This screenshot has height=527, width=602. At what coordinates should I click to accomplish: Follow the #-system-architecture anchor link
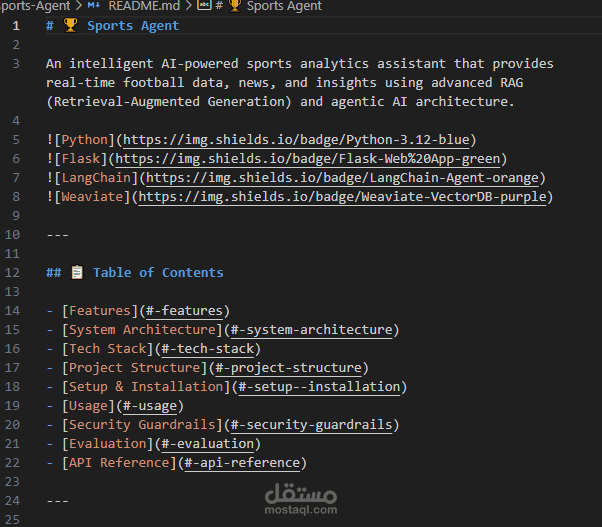pyautogui.click(x=311, y=330)
